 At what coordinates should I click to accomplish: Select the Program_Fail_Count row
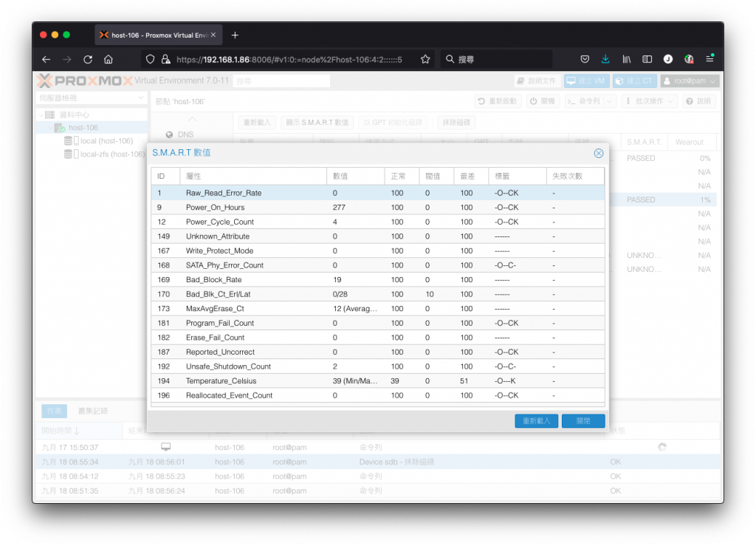378,323
